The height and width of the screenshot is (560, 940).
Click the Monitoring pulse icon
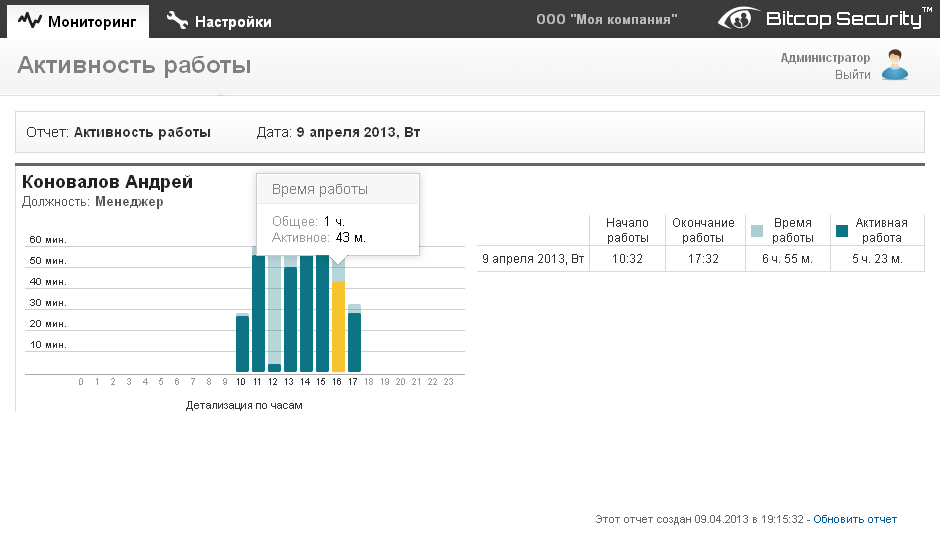coord(31,20)
